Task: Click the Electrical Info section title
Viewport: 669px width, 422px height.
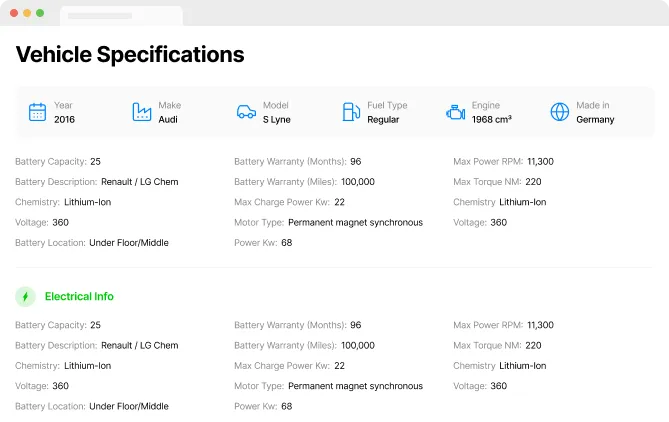Action: (79, 297)
